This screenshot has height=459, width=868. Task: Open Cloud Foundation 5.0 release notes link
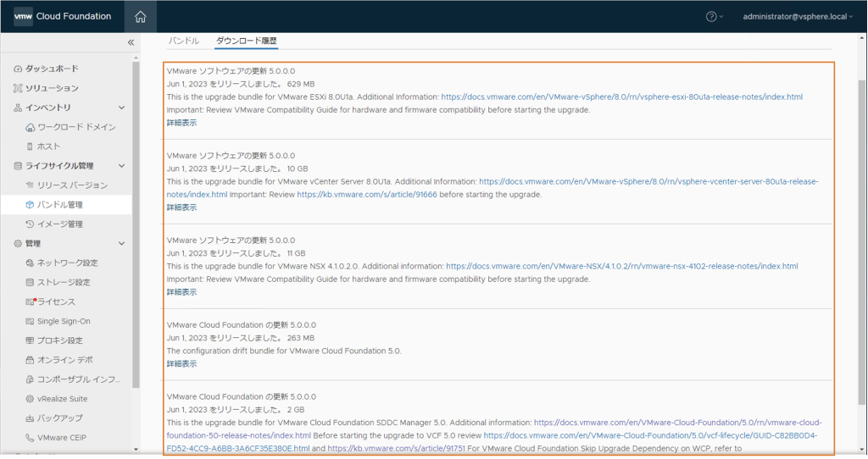tap(678, 423)
